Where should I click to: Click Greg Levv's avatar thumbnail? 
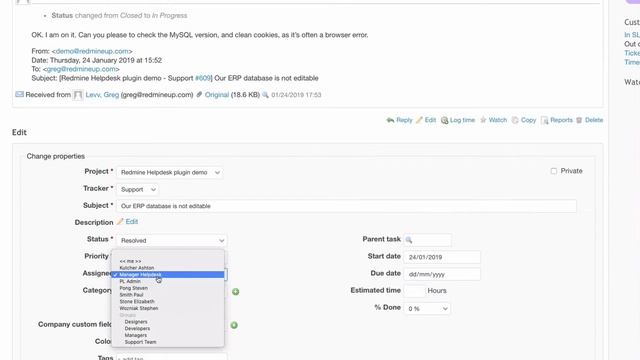pos(78,95)
